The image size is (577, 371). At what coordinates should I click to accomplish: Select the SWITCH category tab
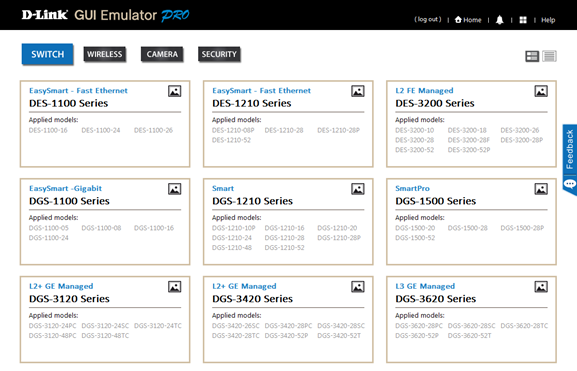[47, 54]
